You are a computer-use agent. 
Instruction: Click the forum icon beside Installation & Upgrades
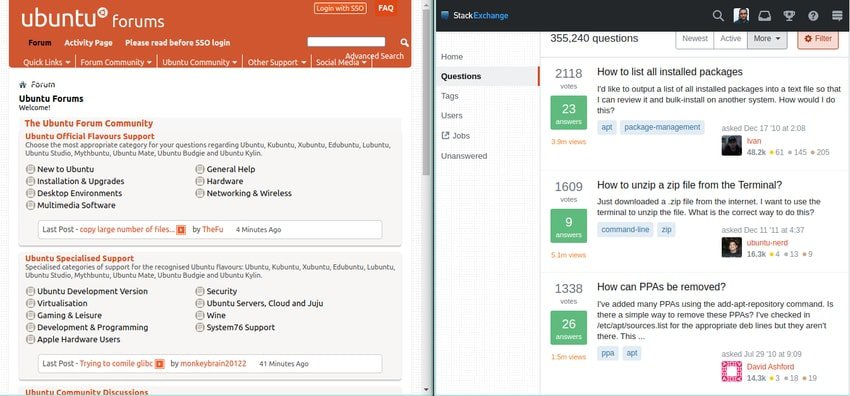point(30,181)
